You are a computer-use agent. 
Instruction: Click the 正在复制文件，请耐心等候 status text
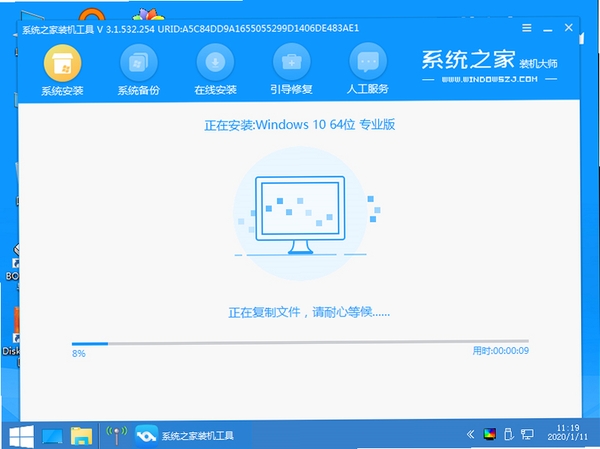coord(309,312)
